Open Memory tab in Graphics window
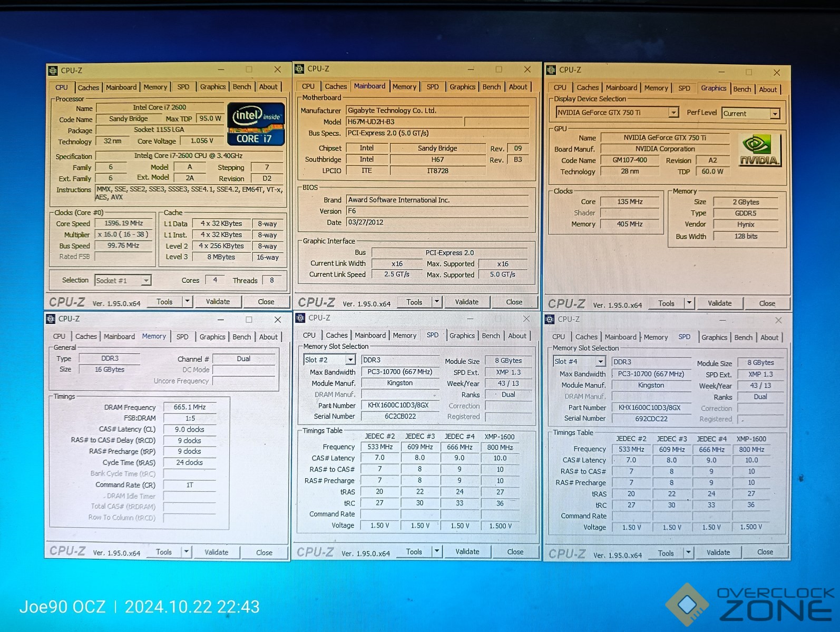The width and height of the screenshot is (840, 632). (x=656, y=88)
